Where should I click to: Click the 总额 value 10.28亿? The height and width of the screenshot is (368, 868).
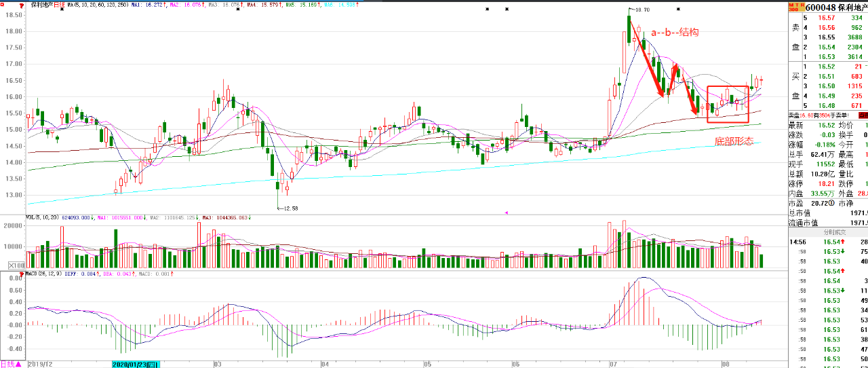[821, 174]
